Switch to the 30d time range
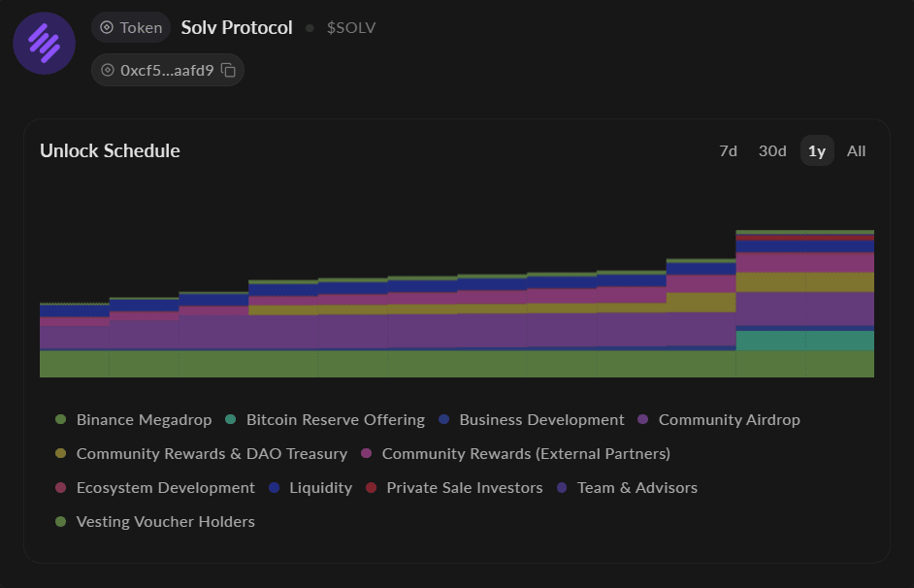 772,150
